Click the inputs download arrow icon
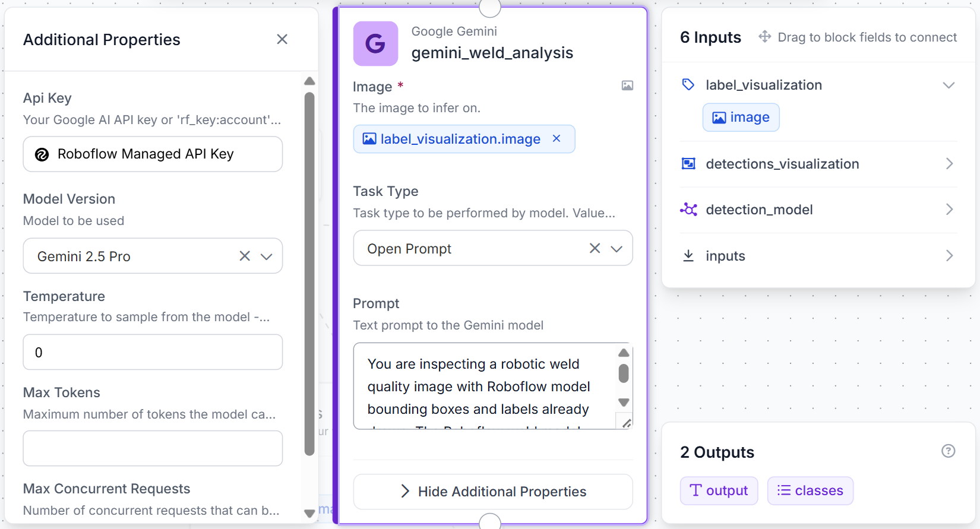Image resolution: width=980 pixels, height=529 pixels. 688,256
